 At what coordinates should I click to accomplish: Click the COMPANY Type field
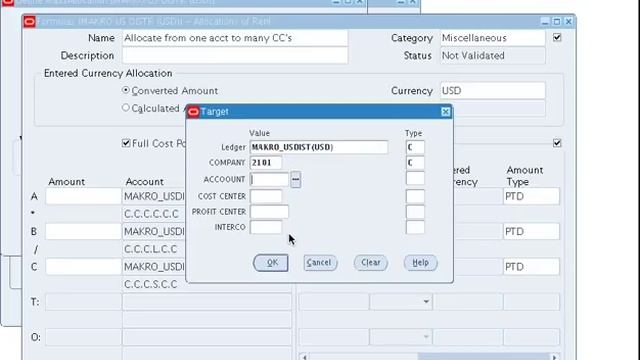415,163
